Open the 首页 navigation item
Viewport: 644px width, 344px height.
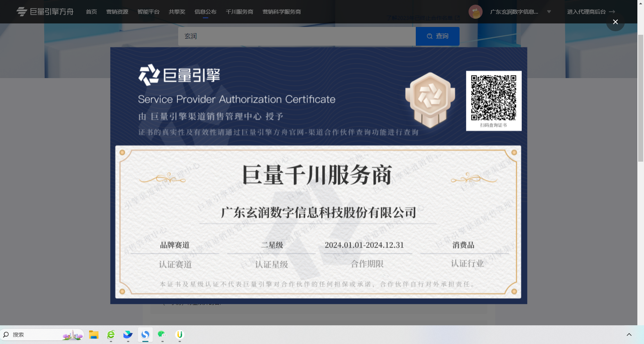91,12
